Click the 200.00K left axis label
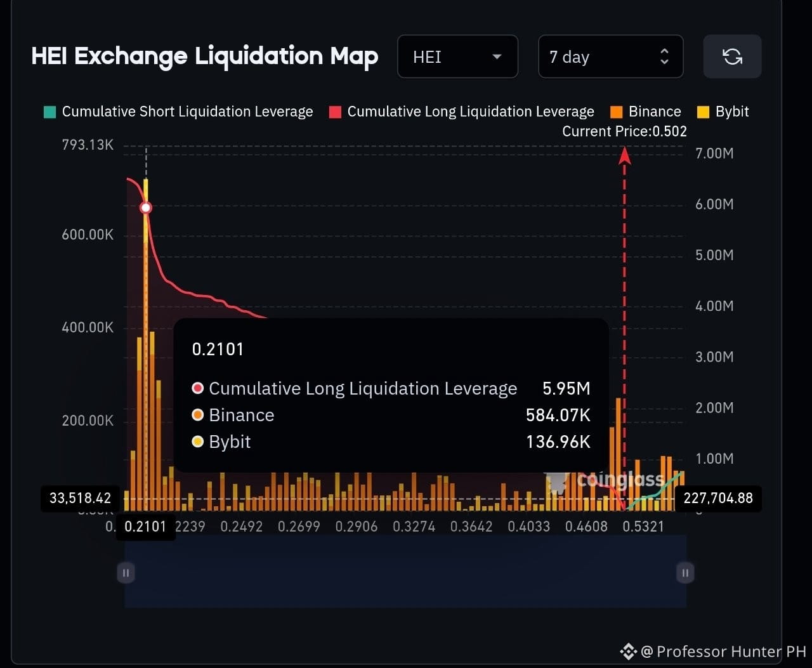 coord(88,421)
